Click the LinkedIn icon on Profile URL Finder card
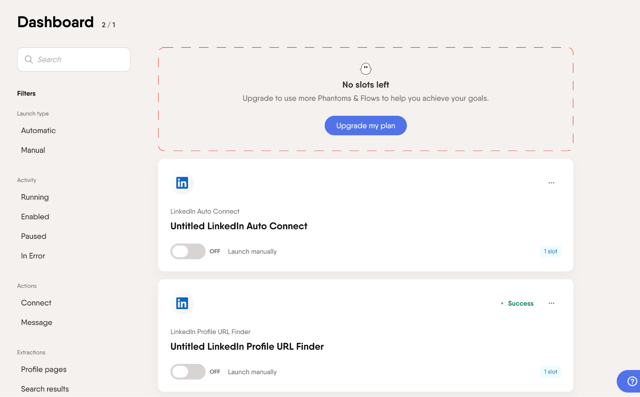The width and height of the screenshot is (640, 397). [x=182, y=303]
